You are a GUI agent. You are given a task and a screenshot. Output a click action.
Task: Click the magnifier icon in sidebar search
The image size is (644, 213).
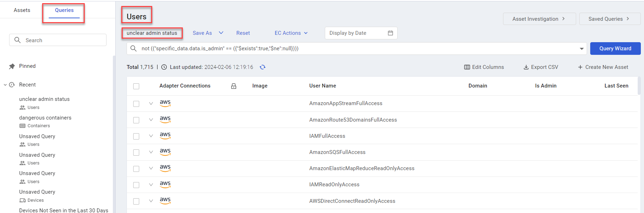coord(18,40)
